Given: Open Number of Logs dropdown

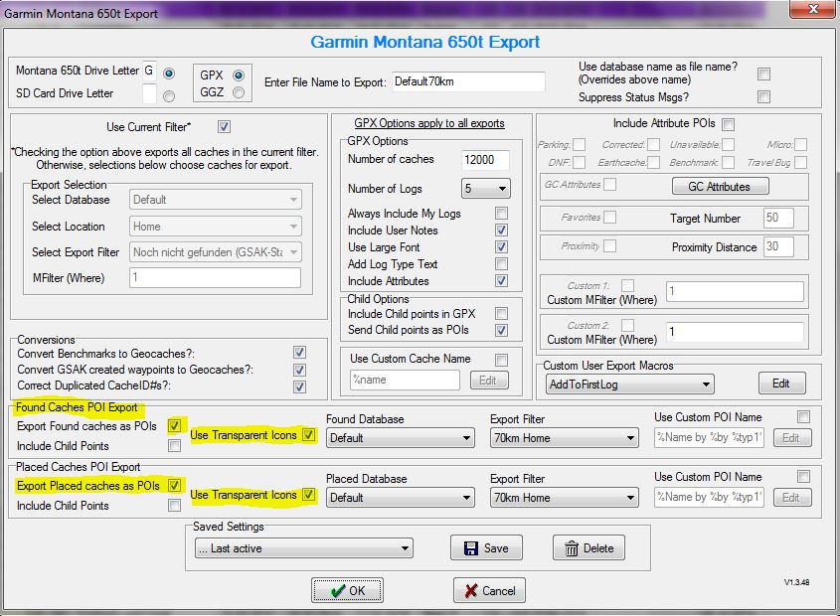Looking at the screenshot, I should tap(485, 189).
